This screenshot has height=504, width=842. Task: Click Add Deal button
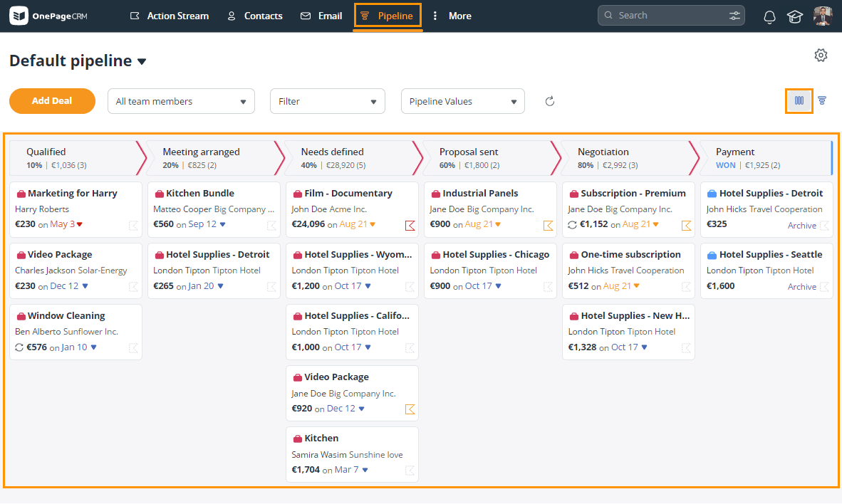tap(52, 101)
